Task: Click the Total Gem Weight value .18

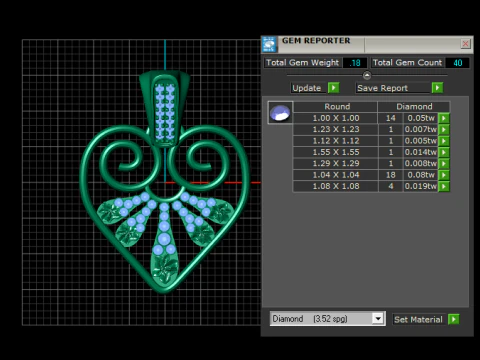Action: click(355, 63)
